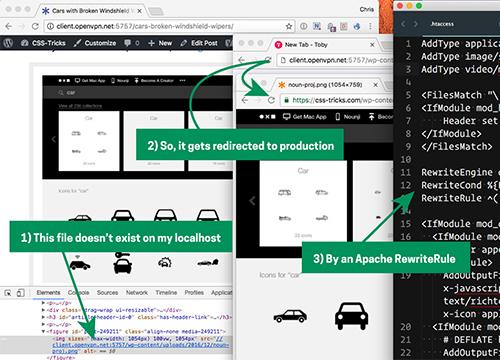
Task: Activate DevTools inspect element picker
Action: click(x=8, y=293)
